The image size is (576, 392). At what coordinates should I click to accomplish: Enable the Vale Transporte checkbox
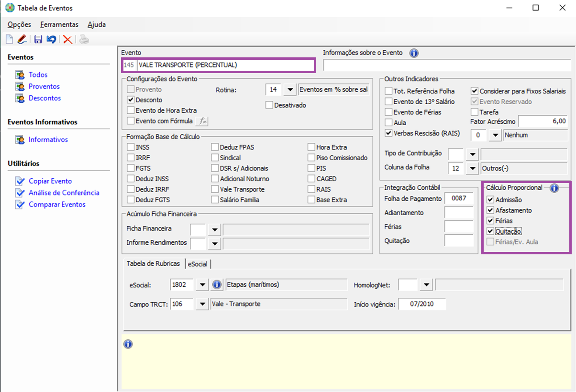pos(215,189)
